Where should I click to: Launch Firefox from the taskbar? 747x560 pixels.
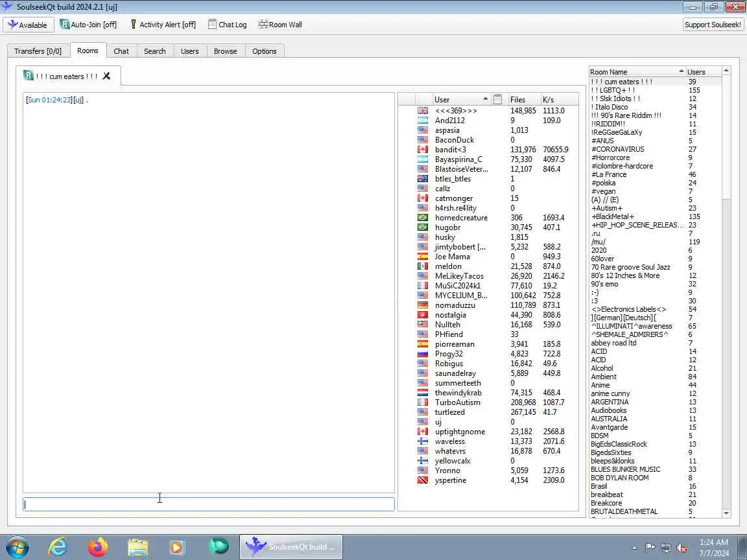[x=98, y=547]
